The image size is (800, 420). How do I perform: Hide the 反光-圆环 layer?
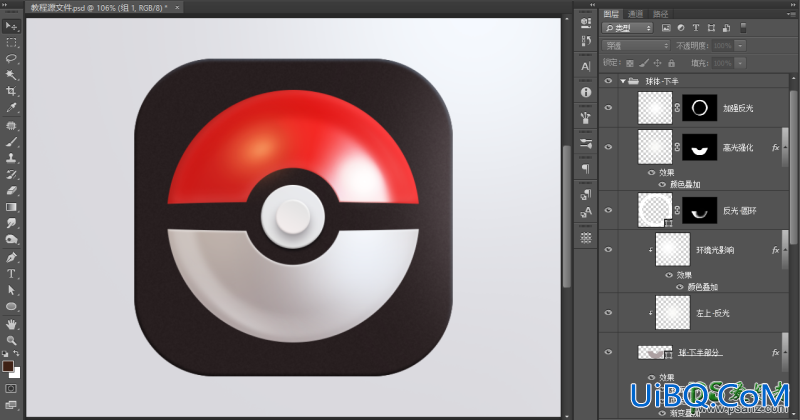(608, 210)
